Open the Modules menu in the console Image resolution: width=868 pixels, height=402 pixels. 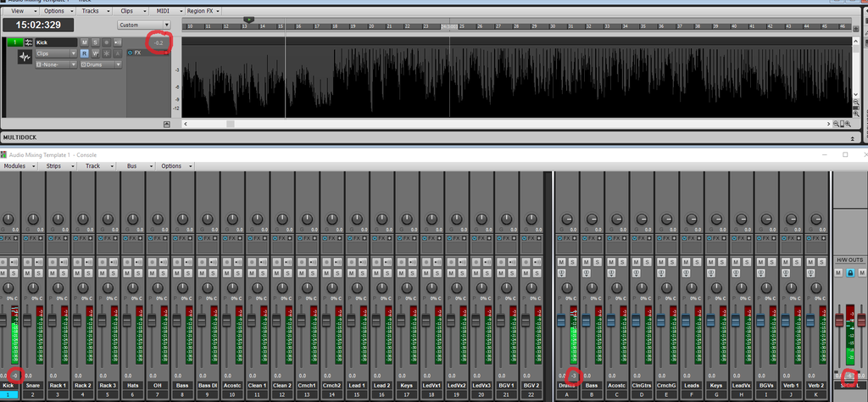pyautogui.click(x=15, y=166)
